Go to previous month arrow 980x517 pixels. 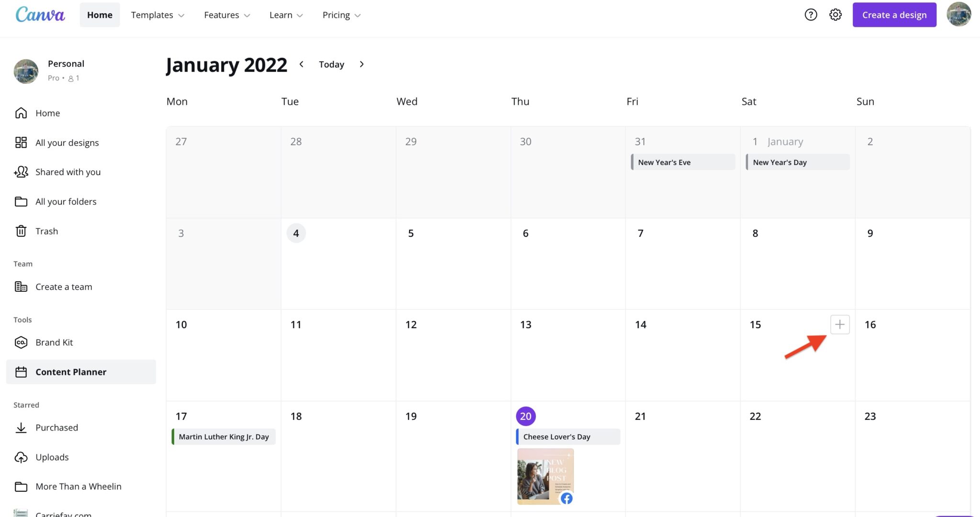pos(301,64)
